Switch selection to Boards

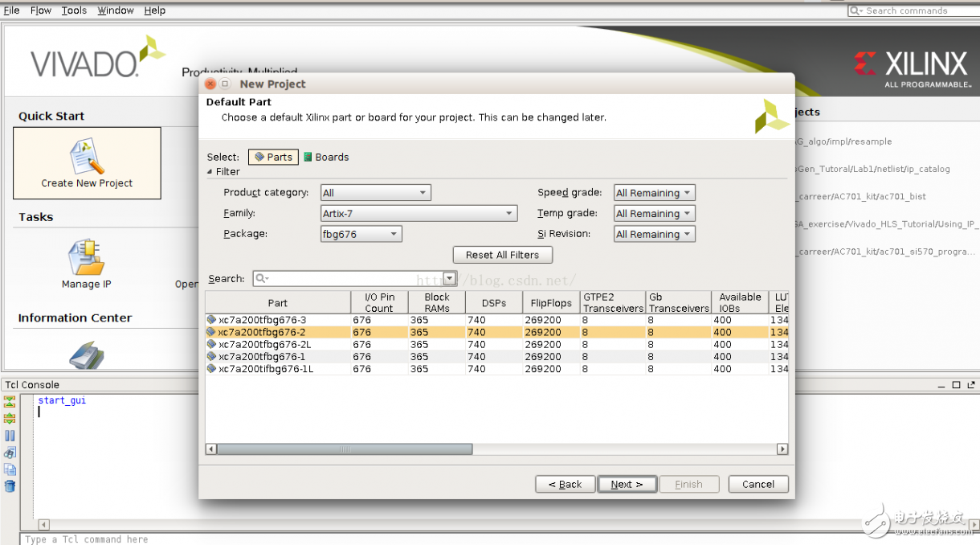click(326, 158)
